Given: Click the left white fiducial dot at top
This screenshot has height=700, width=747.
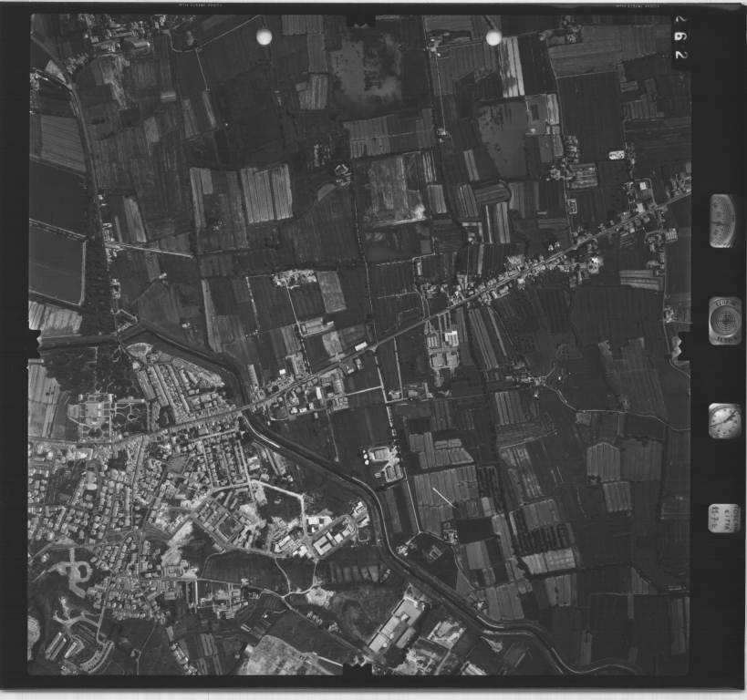Looking at the screenshot, I should coord(265,36).
